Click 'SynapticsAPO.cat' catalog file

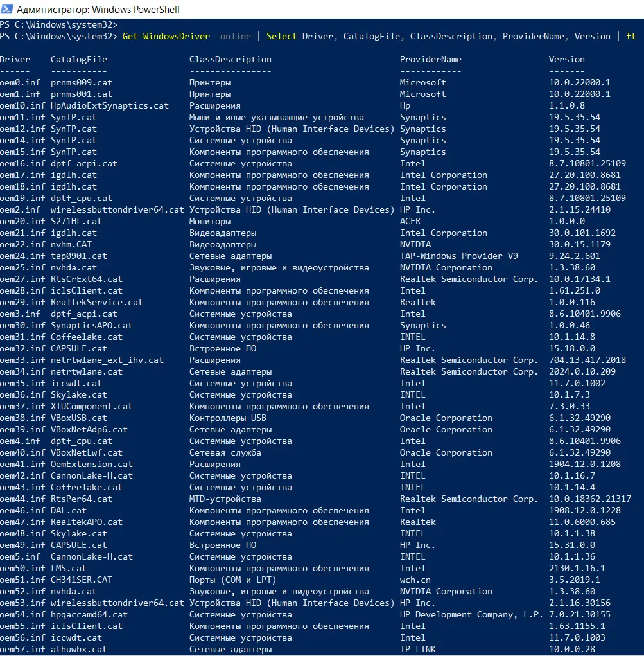click(92, 326)
